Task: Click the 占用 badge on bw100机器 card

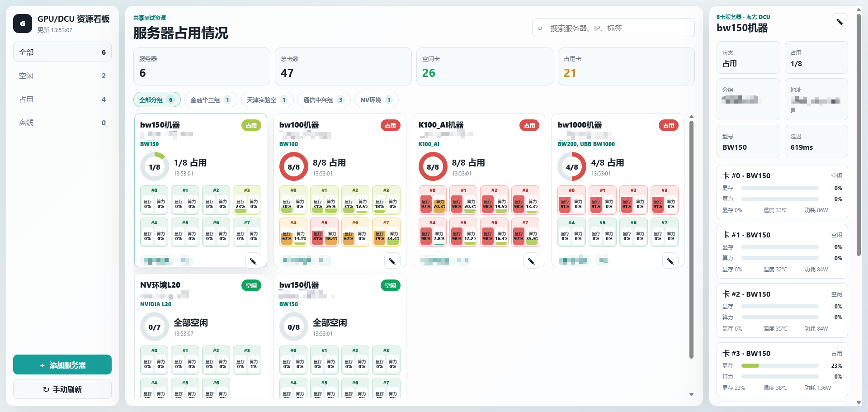Action: (391, 125)
